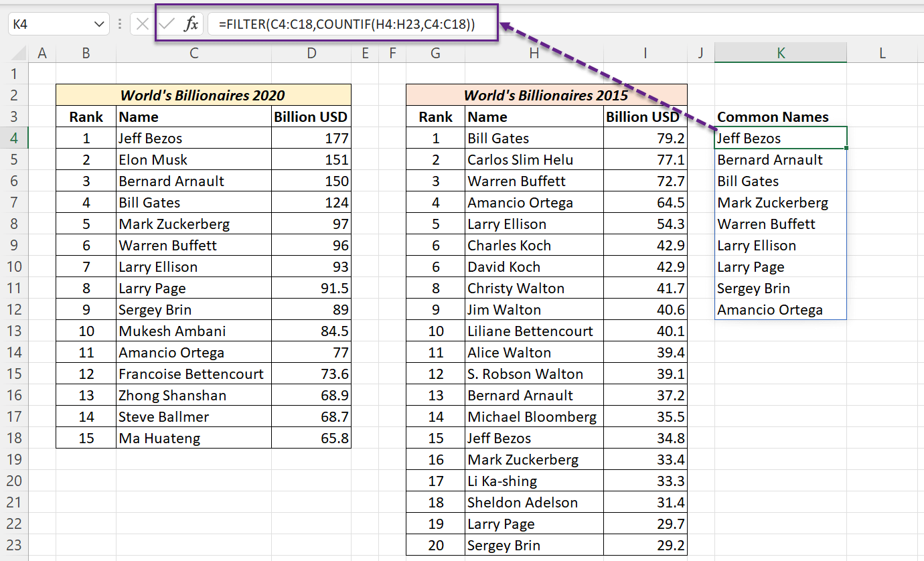
Task: Click the formula bar options dots
Action: (x=120, y=25)
